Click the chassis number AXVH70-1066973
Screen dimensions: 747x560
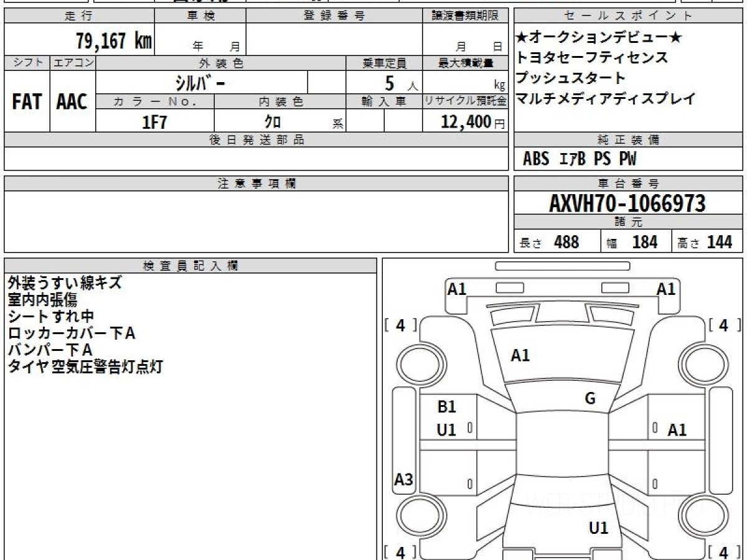pos(627,203)
